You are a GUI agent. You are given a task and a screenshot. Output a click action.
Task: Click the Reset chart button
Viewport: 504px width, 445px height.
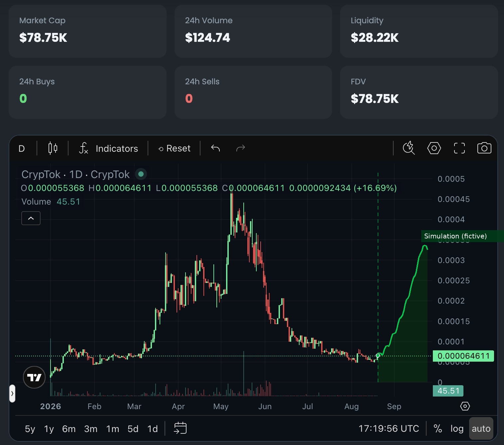coord(174,148)
